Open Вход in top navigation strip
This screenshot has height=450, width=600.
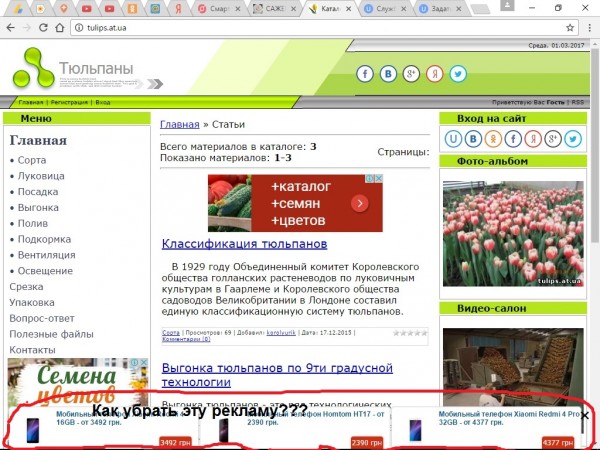[x=103, y=102]
